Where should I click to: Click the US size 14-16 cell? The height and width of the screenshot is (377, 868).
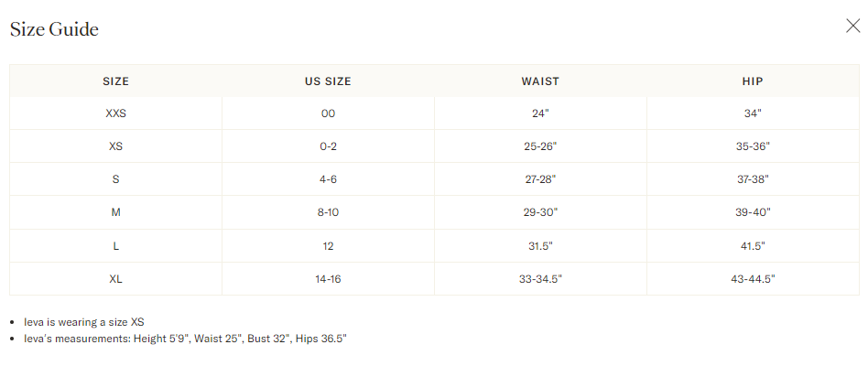coord(328,278)
